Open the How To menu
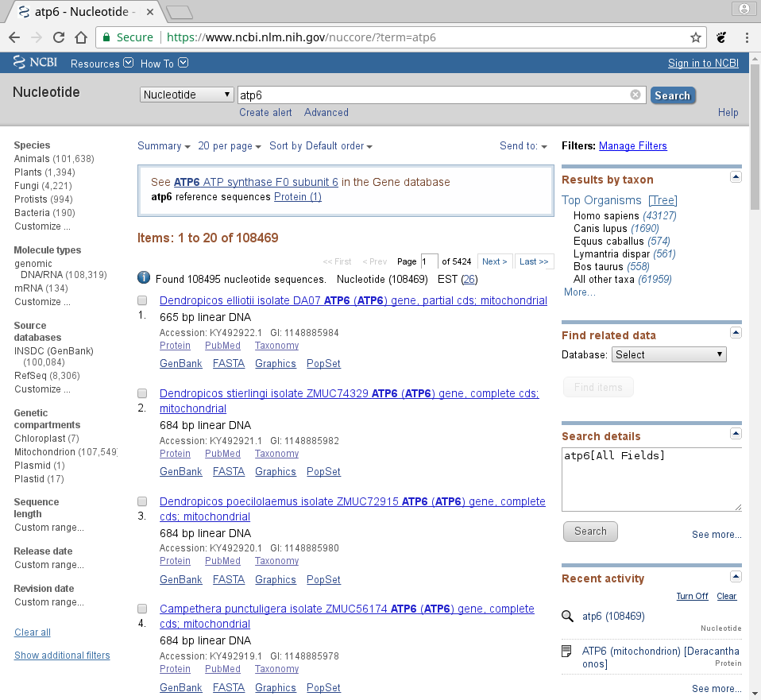The width and height of the screenshot is (761, 700). pos(164,64)
